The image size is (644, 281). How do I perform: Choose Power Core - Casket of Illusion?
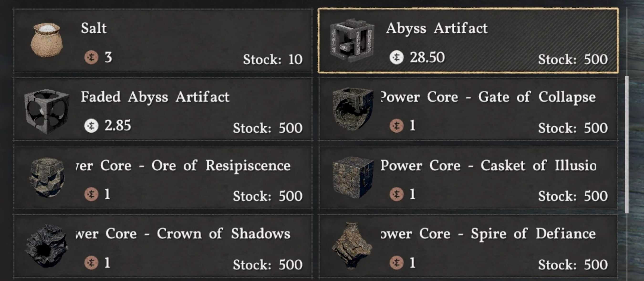tap(488, 166)
